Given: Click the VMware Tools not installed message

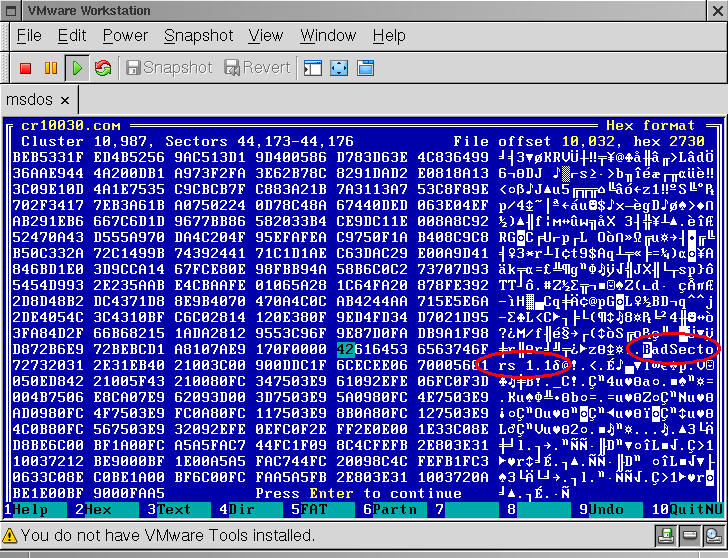Looking at the screenshot, I should tap(168, 536).
